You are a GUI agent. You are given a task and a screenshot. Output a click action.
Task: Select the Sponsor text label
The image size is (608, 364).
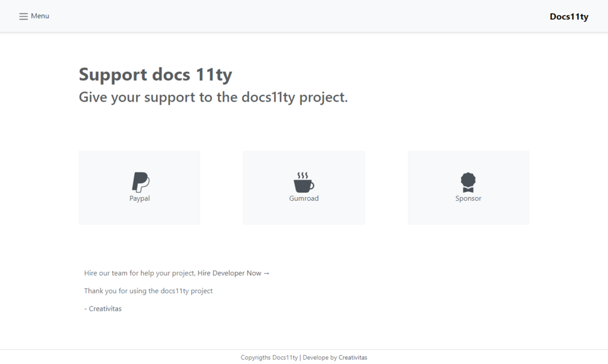point(468,198)
